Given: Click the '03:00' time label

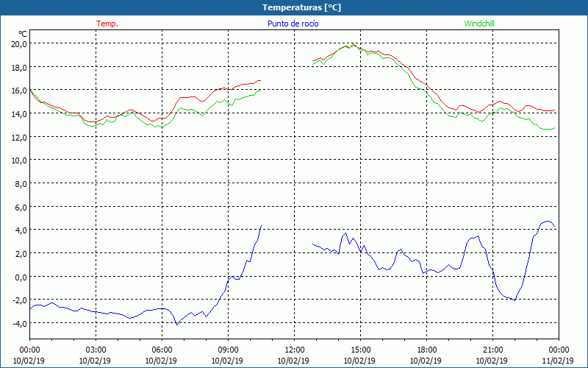Looking at the screenshot, I should tap(96, 350).
